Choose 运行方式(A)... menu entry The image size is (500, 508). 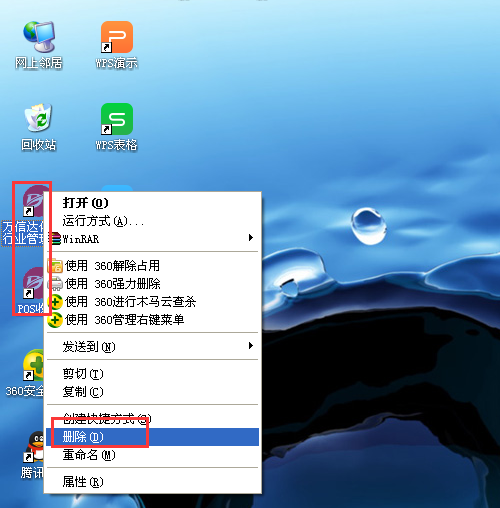pos(152,221)
